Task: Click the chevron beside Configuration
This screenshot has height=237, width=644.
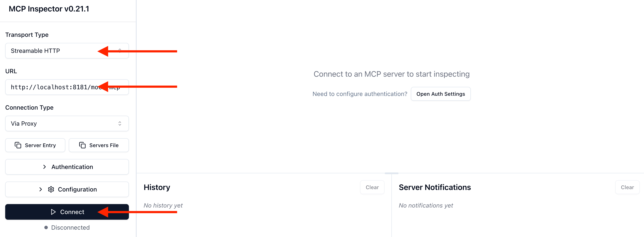Action: coord(40,189)
